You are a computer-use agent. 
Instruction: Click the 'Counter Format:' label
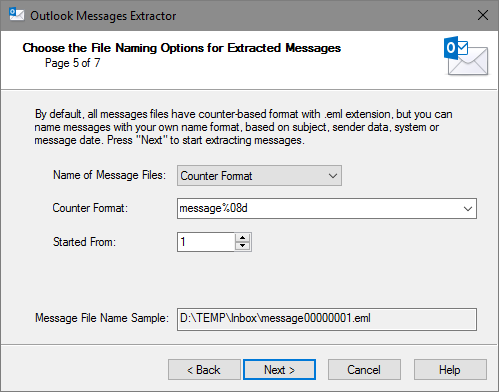coord(90,208)
